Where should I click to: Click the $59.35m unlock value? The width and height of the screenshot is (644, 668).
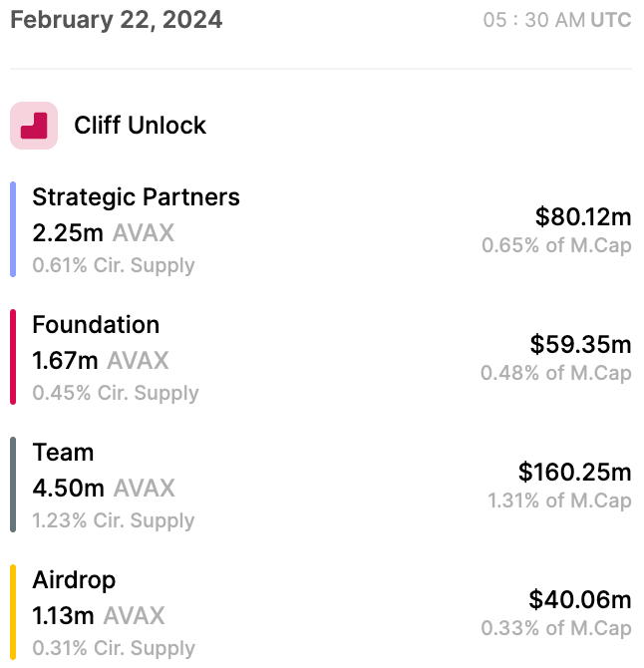580,344
